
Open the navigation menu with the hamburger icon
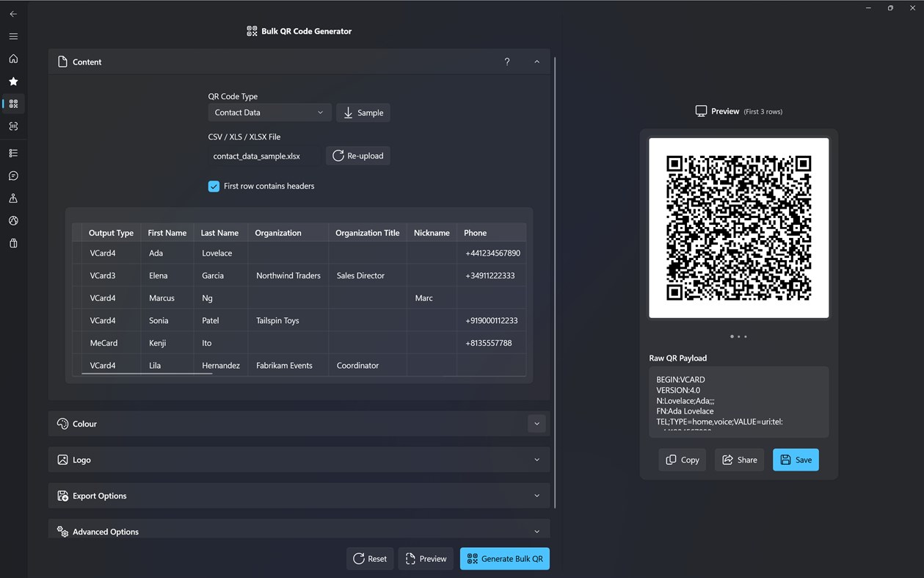[12, 36]
